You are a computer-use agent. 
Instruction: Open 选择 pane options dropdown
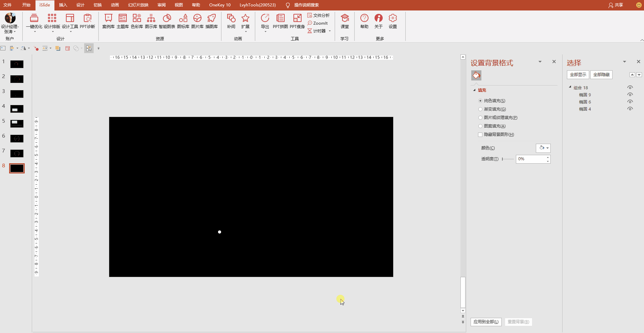[x=624, y=62]
